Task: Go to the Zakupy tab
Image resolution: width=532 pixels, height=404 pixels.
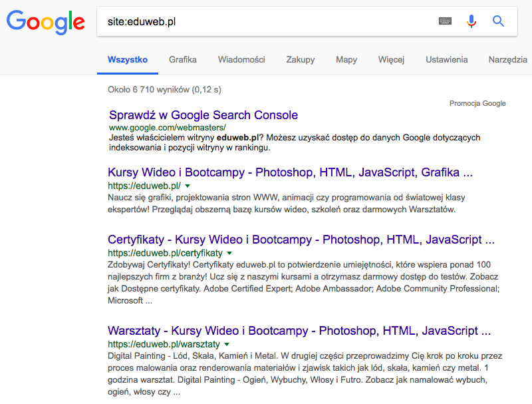Action: pos(301,60)
